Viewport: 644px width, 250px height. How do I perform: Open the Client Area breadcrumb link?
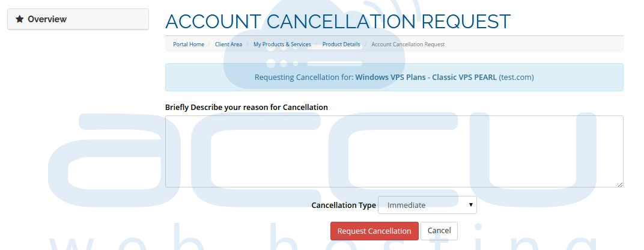point(228,44)
